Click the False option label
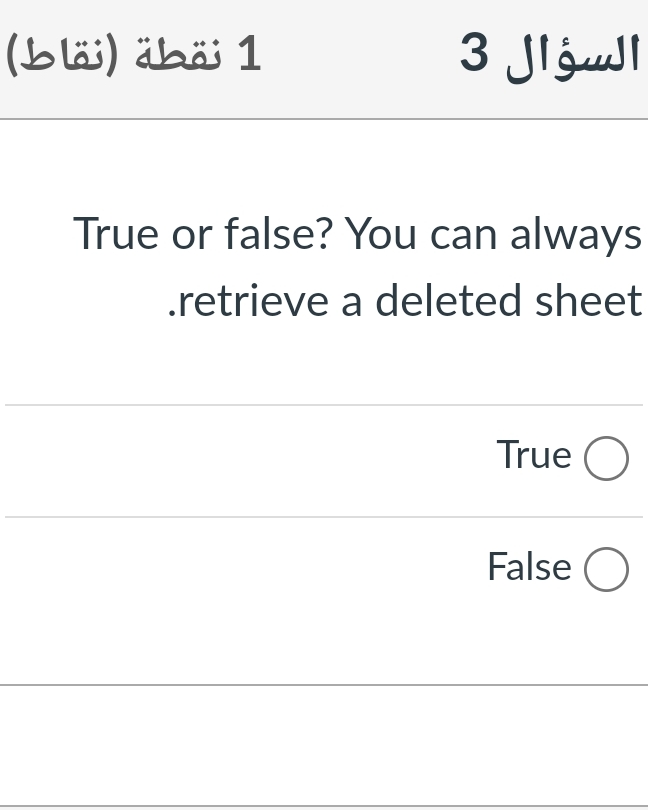Image resolution: width=648 pixels, height=810 pixels. coord(529,567)
